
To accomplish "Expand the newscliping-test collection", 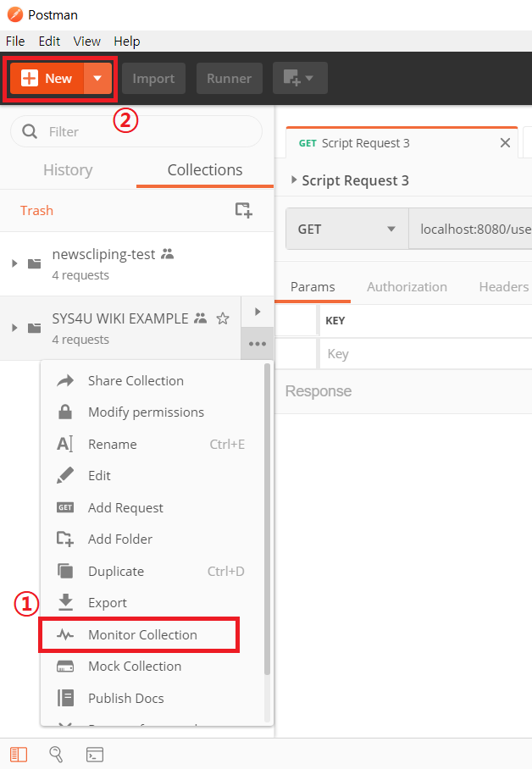I will click(14, 264).
